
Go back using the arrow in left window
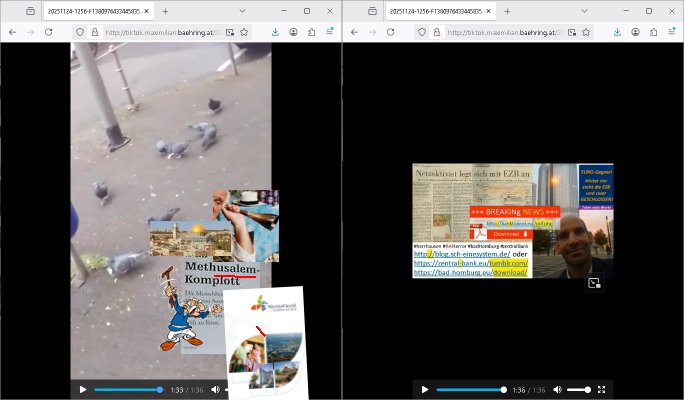(12, 32)
